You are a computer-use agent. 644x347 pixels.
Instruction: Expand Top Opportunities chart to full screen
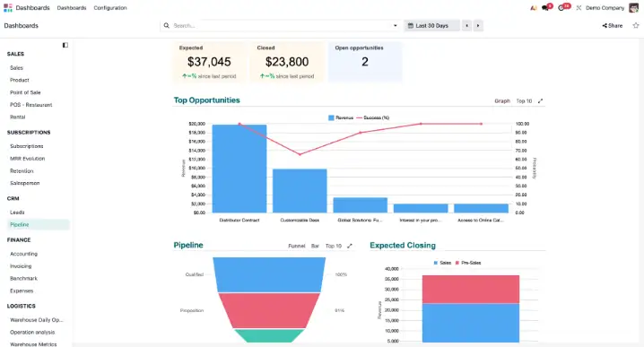click(x=541, y=100)
